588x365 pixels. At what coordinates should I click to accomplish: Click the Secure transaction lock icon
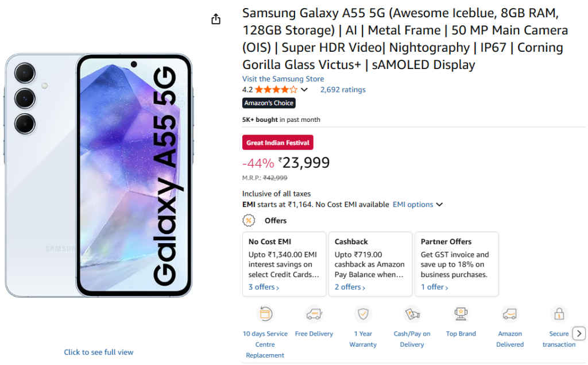(558, 314)
